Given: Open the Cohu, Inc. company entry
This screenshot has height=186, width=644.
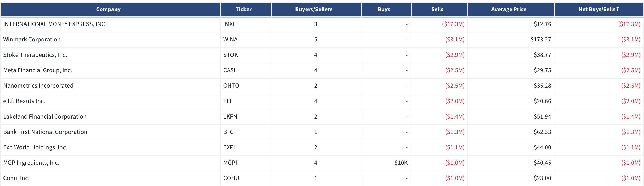Looking at the screenshot, I should tap(16, 178).
